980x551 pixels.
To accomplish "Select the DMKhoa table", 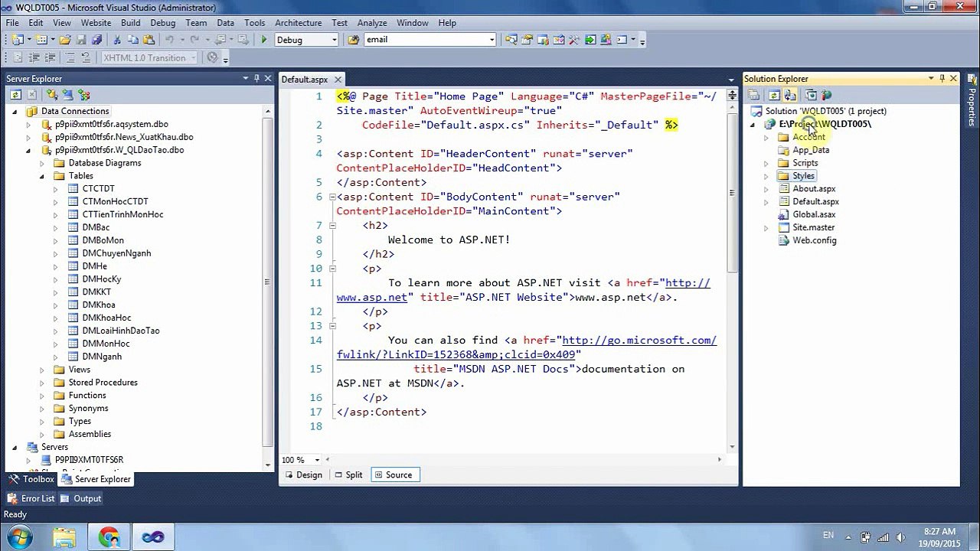I will point(99,305).
